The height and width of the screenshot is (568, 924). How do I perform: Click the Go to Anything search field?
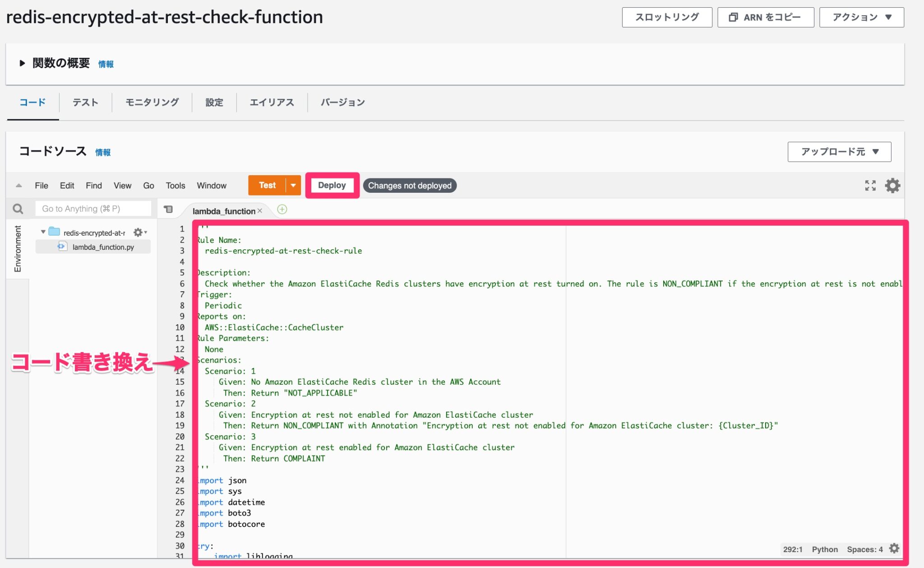92,208
